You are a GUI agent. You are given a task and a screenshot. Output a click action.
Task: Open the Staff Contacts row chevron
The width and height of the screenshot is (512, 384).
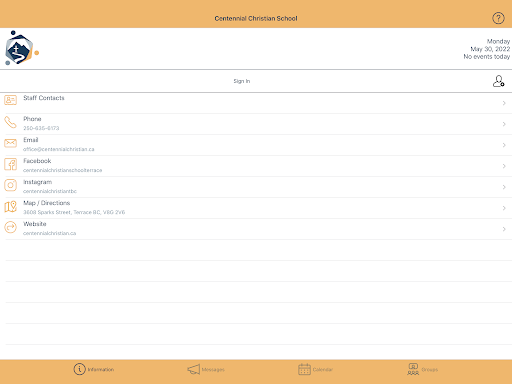tap(504, 103)
